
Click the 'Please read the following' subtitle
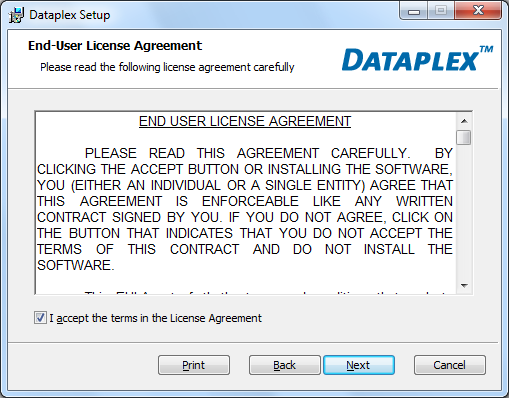(x=167, y=67)
